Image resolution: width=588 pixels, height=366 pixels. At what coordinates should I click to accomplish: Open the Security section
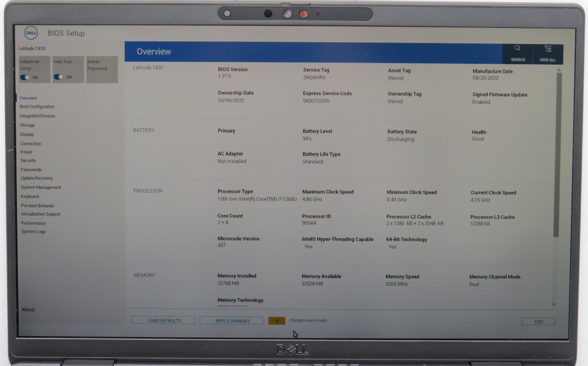click(x=28, y=160)
